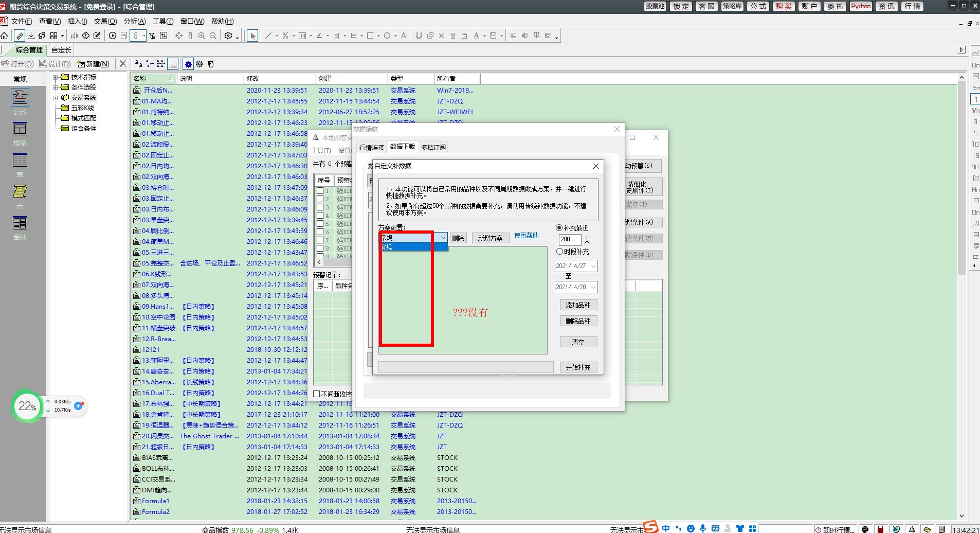Viewport: 980px width, 533px height.
Task: Click the trash can delete drawings icon
Action: coord(453,35)
